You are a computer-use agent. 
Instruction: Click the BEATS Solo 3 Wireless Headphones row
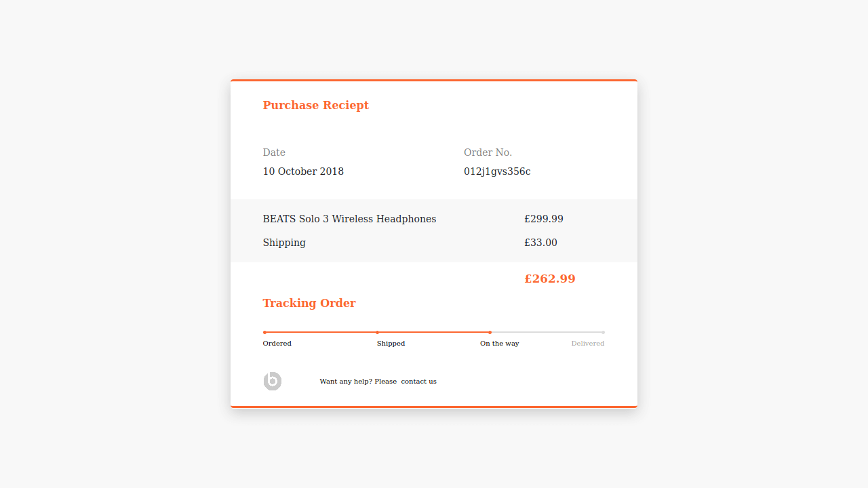point(349,218)
